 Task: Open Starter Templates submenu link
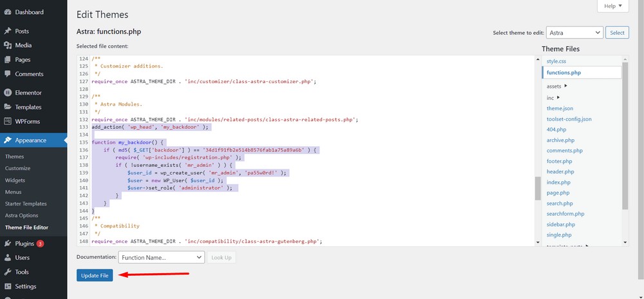click(26, 204)
